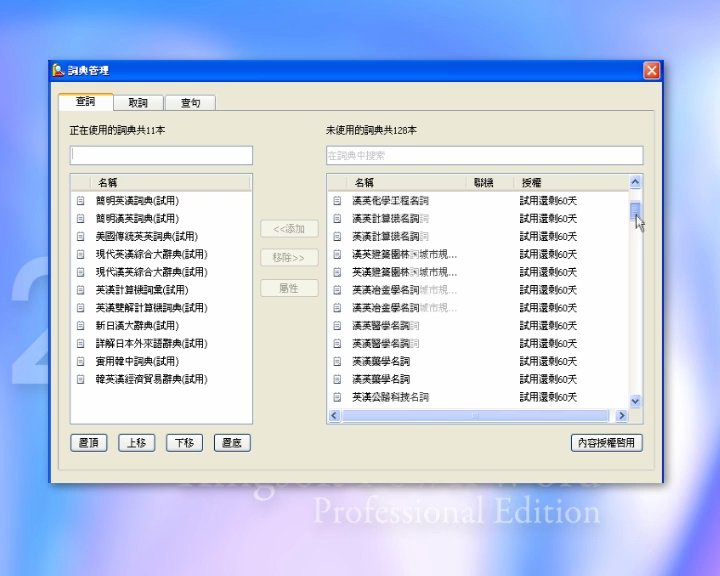Screen dimensions: 720x576
Task: Click the 上移 button
Action: point(136,443)
